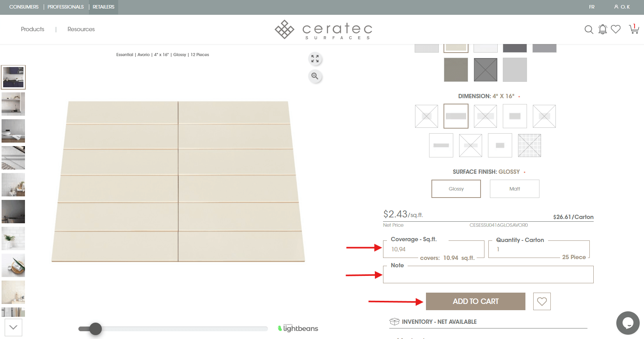Click the Note text field
Screen dimensions: 644x339
point(488,275)
